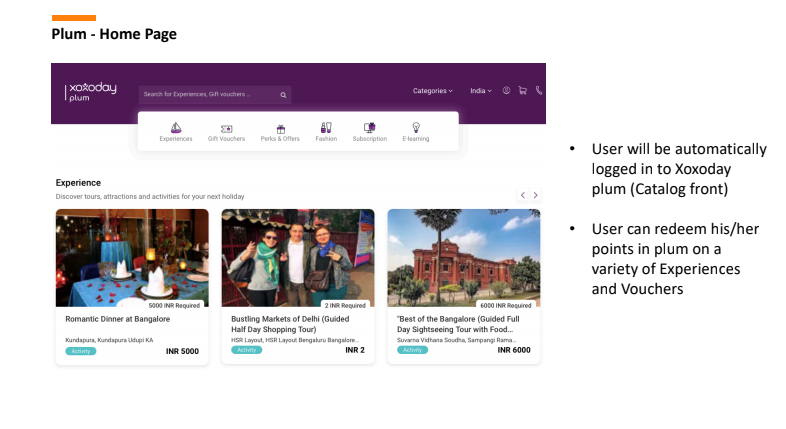Click Activity tag on Bustling Markets card
The width and height of the screenshot is (786, 429).
[247, 350]
